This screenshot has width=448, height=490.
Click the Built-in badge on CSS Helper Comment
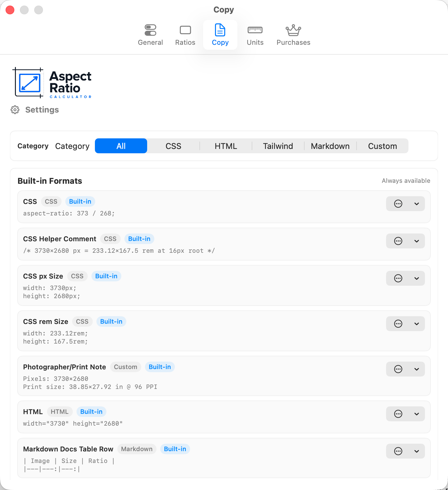tap(139, 239)
